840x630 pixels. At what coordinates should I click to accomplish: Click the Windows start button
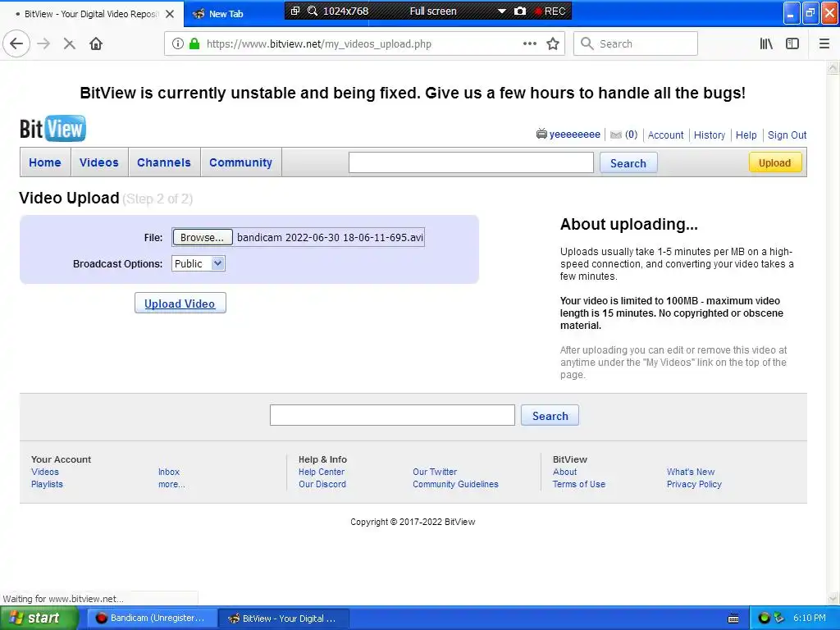point(38,619)
